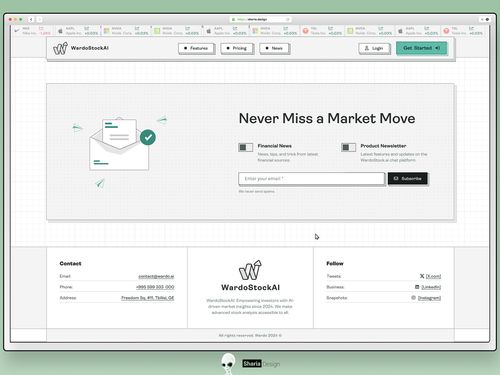
Task: Go to the News page
Action: tap(274, 48)
